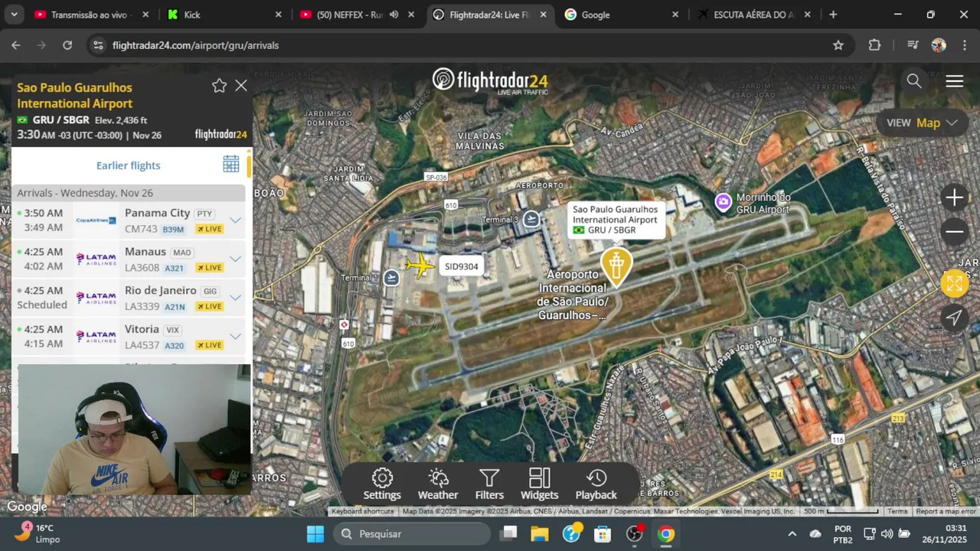Image resolution: width=980 pixels, height=551 pixels.
Task: Click the Flightradar24 logo at top center
Action: pos(490,80)
